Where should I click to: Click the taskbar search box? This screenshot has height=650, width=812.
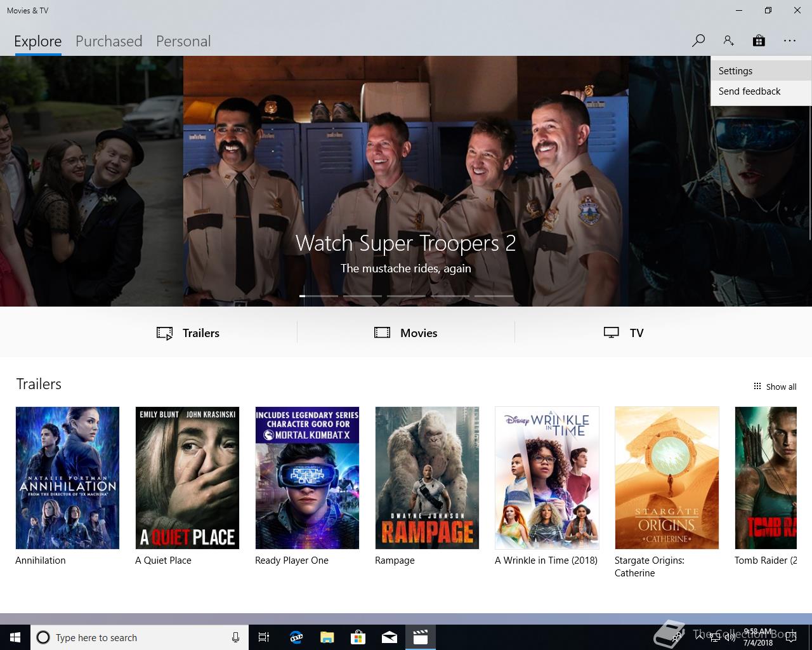pyautogui.click(x=138, y=637)
